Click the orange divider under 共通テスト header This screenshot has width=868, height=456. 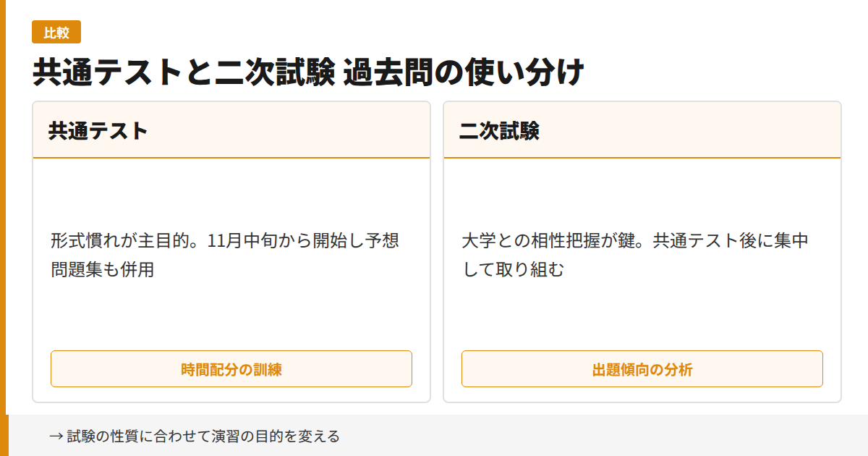pyautogui.click(x=231, y=156)
